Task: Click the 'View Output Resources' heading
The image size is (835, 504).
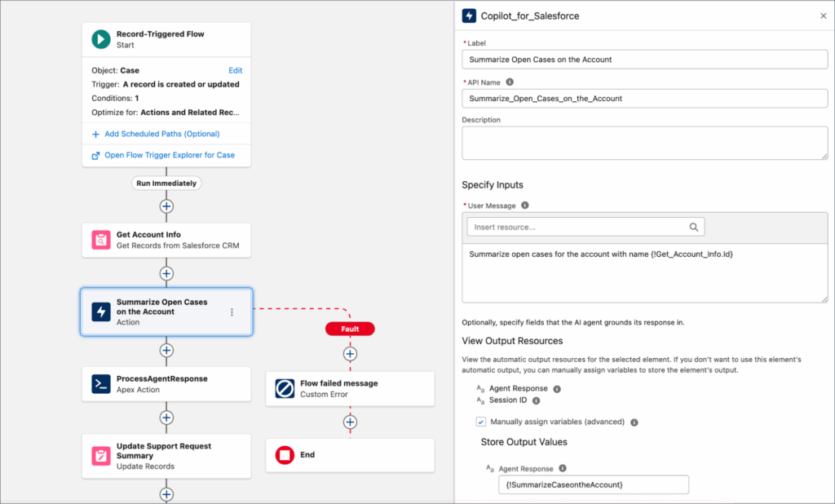Action: tap(512, 341)
